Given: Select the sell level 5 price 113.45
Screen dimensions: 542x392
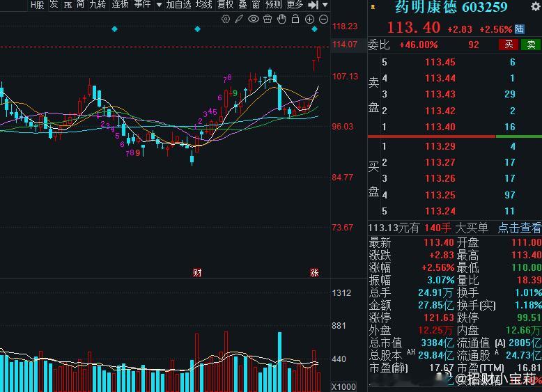Looking at the screenshot, I should [440, 62].
